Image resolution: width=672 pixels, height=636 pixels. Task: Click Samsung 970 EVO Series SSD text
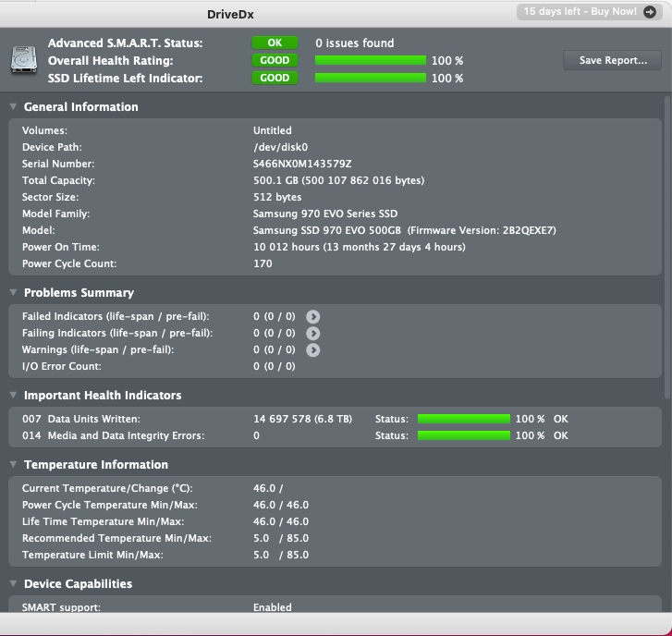pos(325,214)
